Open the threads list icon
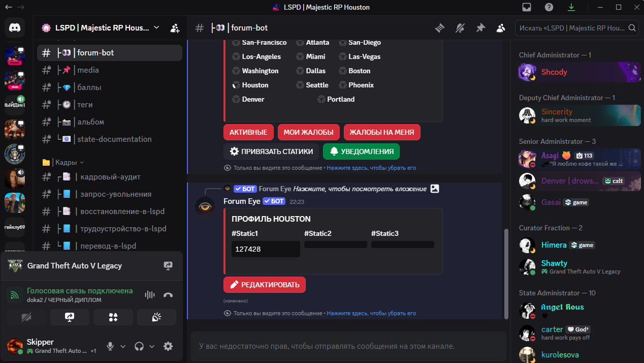Screen dimensions: 644x363 pos(440,28)
